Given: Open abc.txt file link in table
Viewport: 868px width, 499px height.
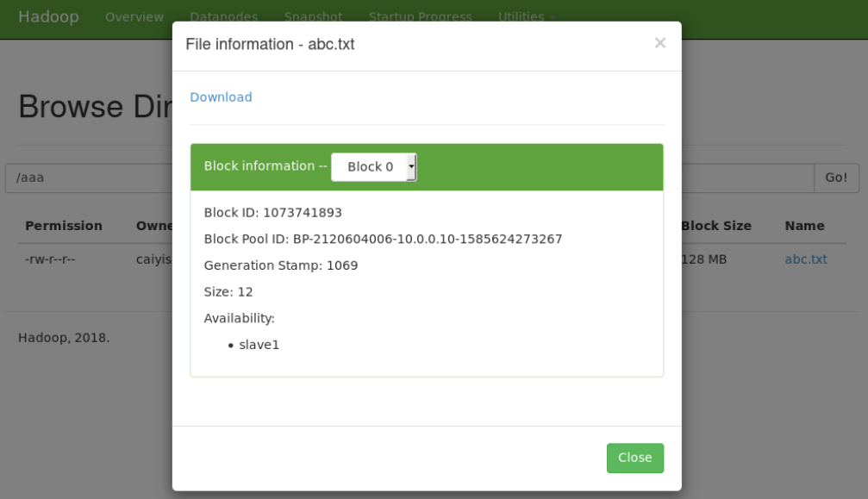Looking at the screenshot, I should (x=806, y=259).
